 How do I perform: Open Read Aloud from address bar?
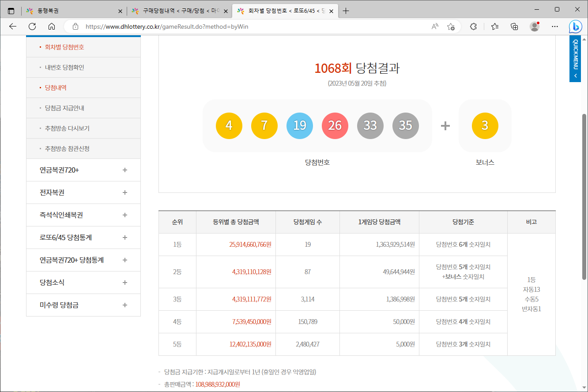tap(435, 26)
